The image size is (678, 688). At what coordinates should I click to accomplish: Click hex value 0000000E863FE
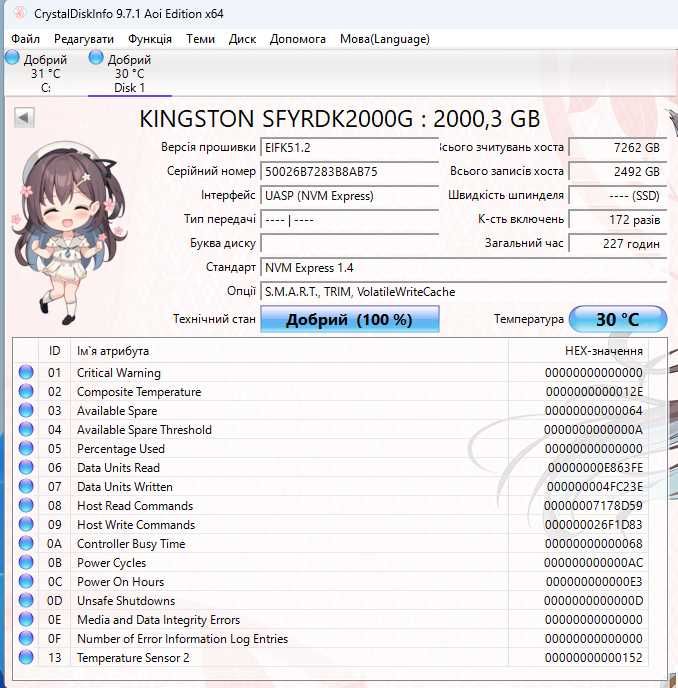[x=595, y=468]
